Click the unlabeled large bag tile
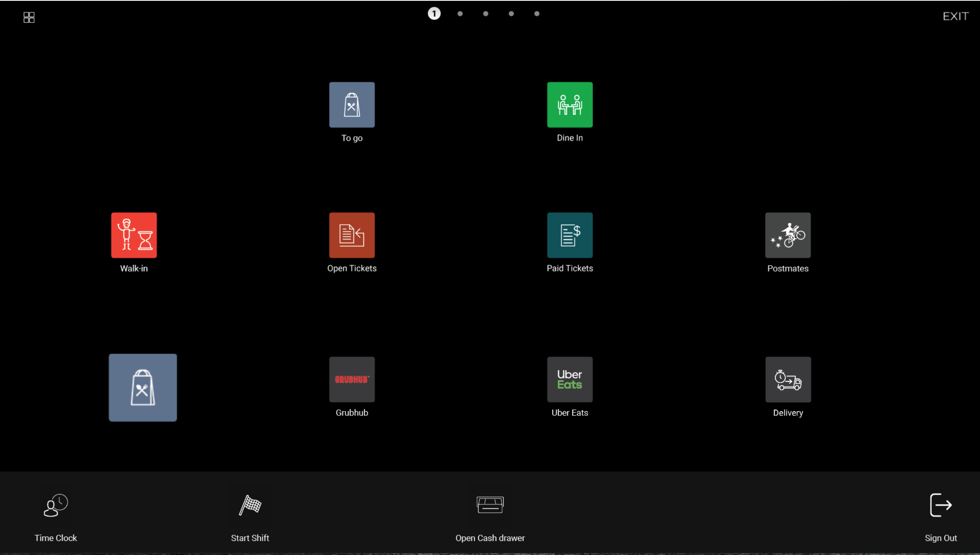 143,387
